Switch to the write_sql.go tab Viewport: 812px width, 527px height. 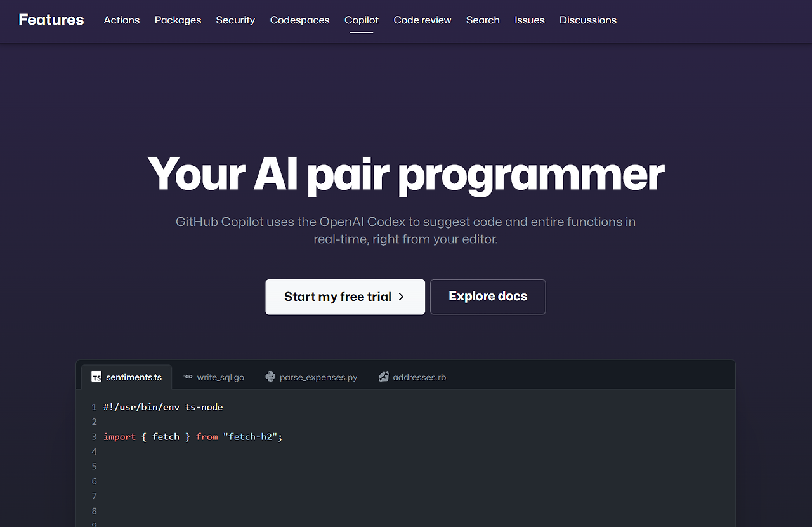tap(214, 377)
